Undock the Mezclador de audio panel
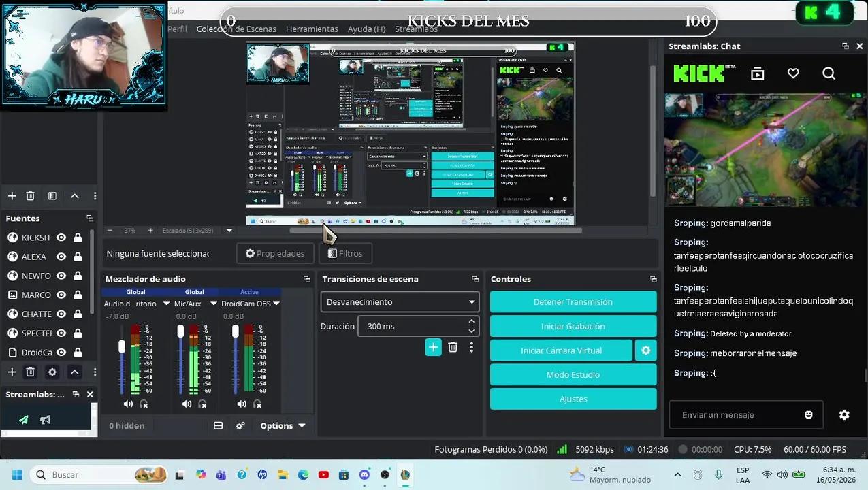Viewport: 868px width, 490px height. [x=307, y=279]
